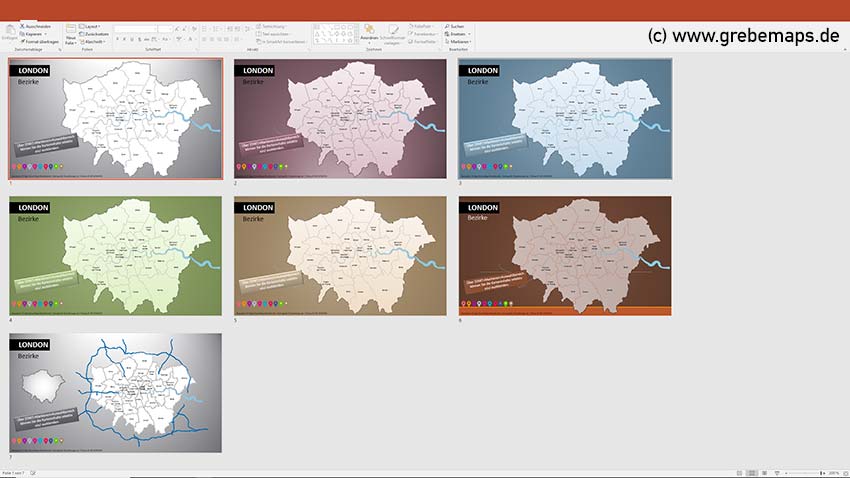
Task: Click the zoom percentage value
Action: [x=834, y=473]
